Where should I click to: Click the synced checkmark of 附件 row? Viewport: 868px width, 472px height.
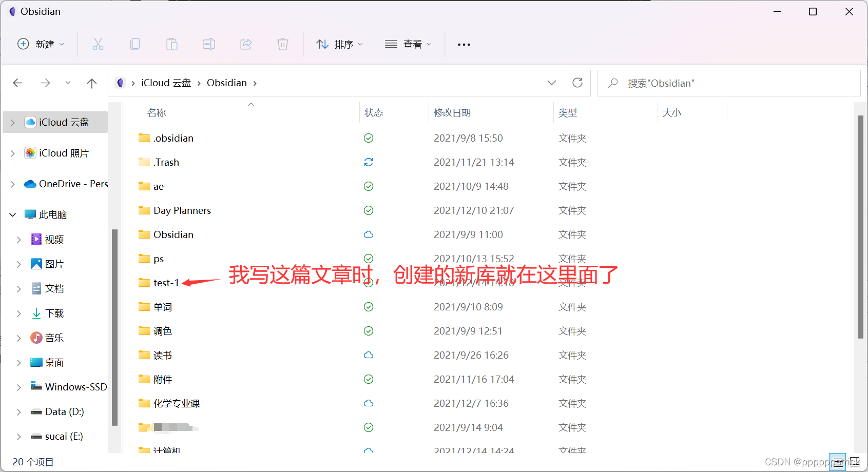pyautogui.click(x=369, y=379)
